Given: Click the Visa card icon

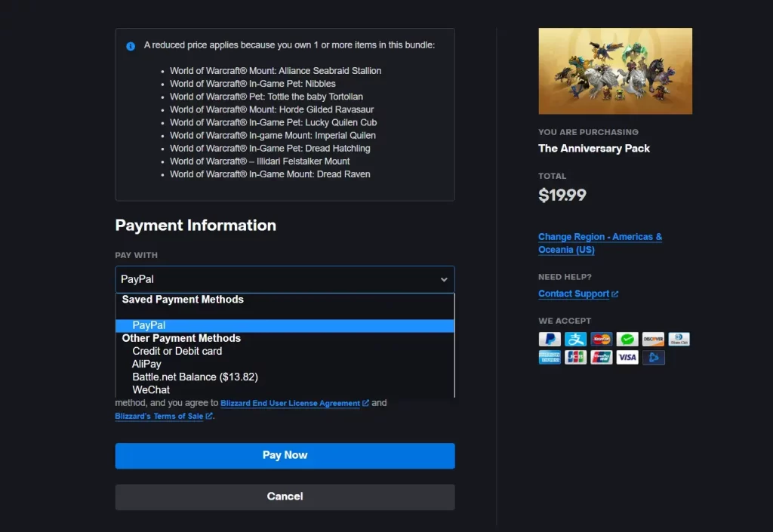Looking at the screenshot, I should point(627,358).
